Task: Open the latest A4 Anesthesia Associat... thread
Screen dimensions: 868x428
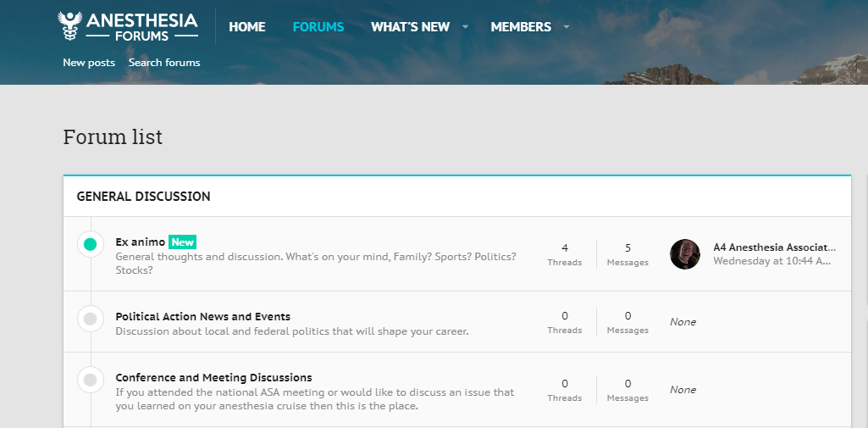Action: (x=774, y=247)
